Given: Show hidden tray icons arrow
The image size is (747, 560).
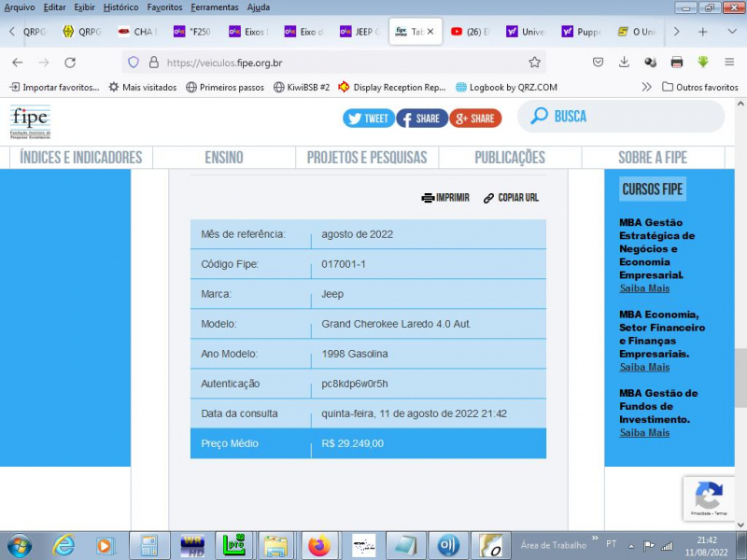Looking at the screenshot, I should (x=631, y=546).
